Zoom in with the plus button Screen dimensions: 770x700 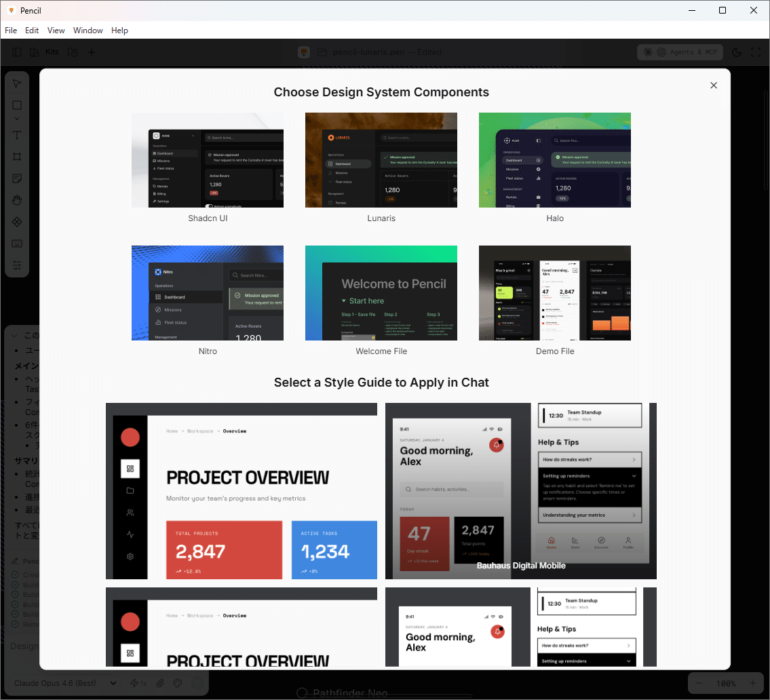tap(753, 683)
